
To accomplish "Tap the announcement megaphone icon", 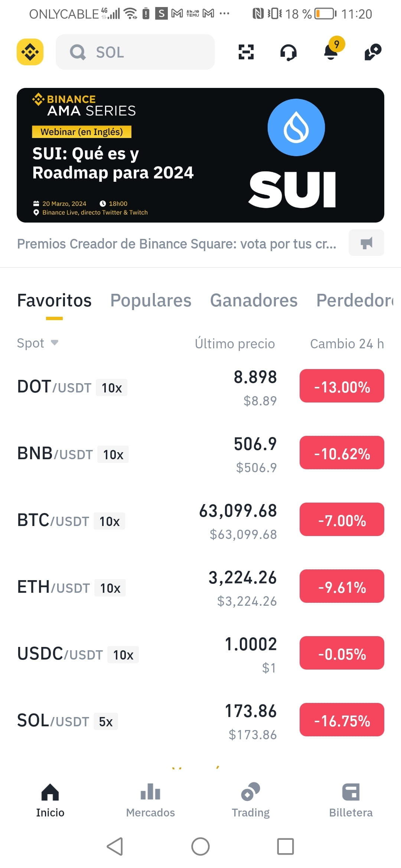I will 366,243.
